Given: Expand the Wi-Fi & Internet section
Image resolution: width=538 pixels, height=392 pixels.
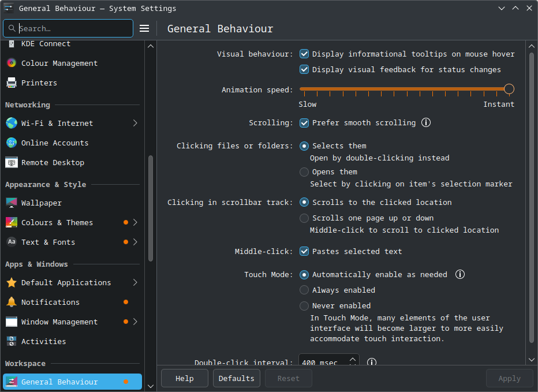Looking at the screenshot, I should point(135,123).
